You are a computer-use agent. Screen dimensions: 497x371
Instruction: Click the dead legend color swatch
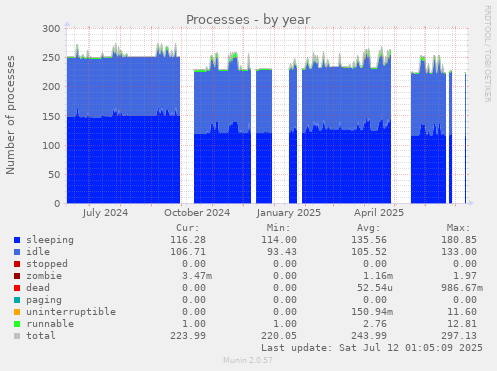coord(17,288)
